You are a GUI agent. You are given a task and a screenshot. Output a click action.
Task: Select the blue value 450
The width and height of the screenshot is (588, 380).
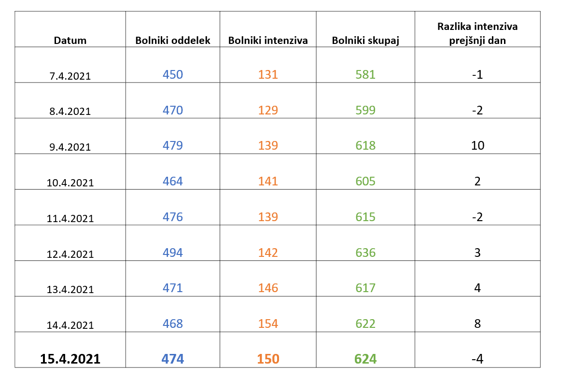[173, 74]
